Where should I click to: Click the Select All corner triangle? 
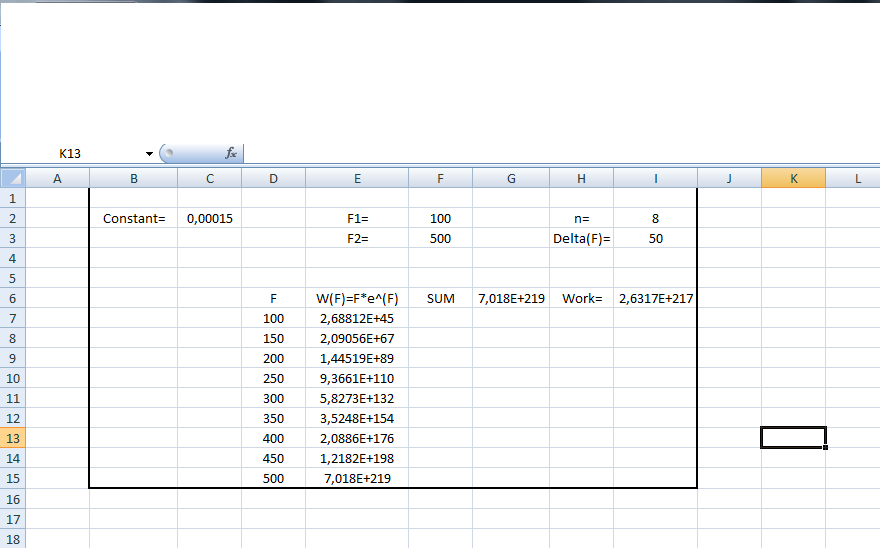tap(12, 179)
